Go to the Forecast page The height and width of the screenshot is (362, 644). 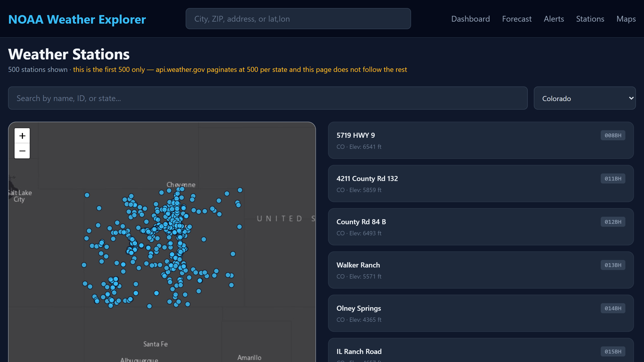coord(517,19)
